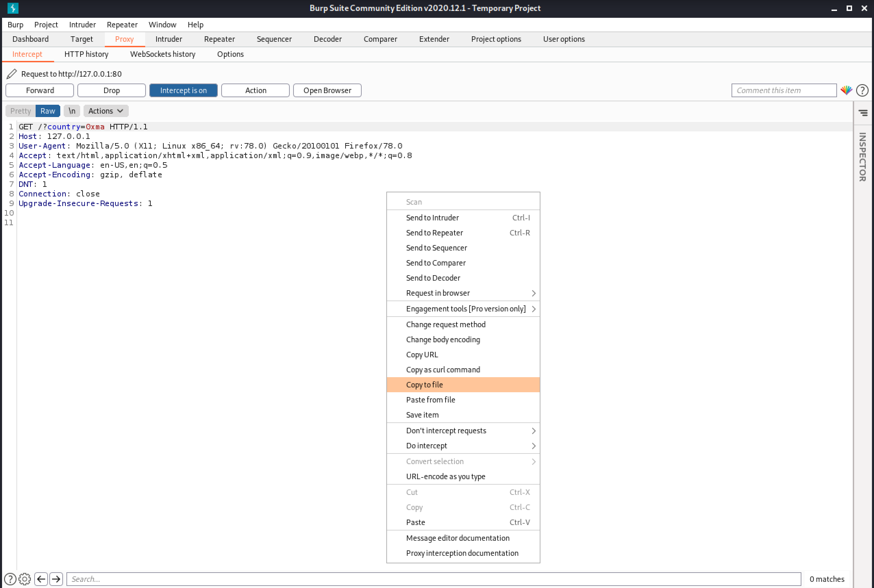Open the Repeater menu in menu bar
This screenshot has height=588, width=874.
click(122, 24)
